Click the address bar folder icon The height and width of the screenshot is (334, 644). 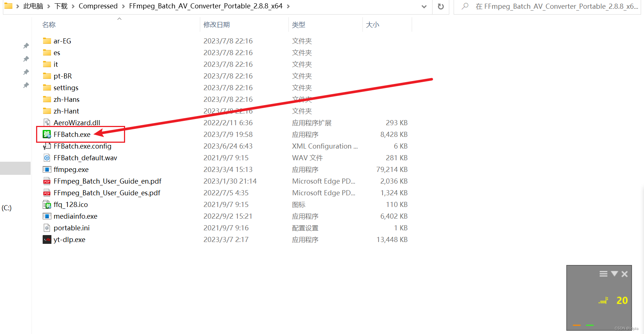pyautogui.click(x=8, y=6)
